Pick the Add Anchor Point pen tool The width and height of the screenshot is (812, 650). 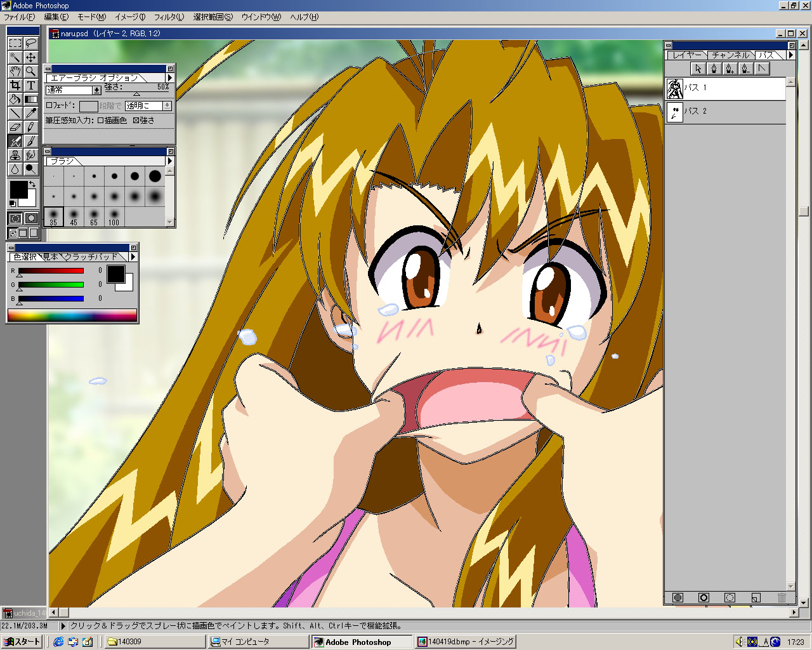point(730,69)
